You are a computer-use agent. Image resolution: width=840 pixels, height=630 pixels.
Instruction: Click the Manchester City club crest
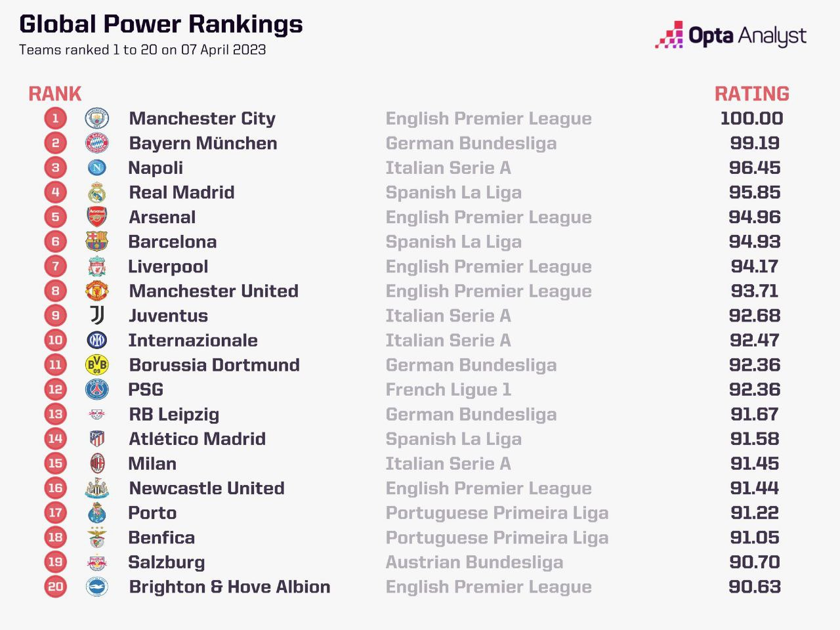point(97,119)
